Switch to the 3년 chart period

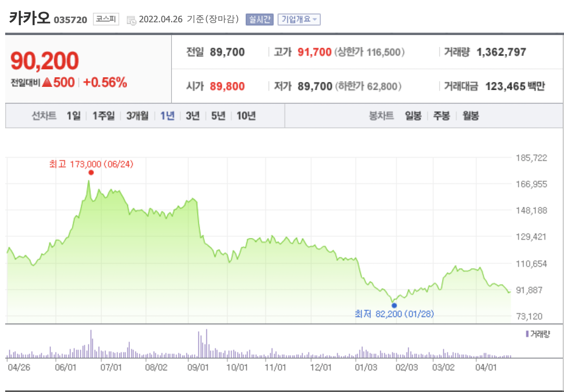pyautogui.click(x=193, y=116)
